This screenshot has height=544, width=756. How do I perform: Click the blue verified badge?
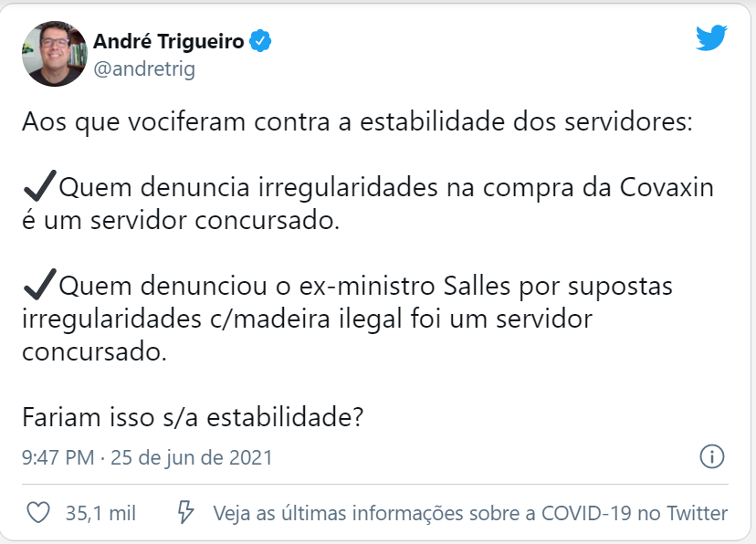point(260,41)
